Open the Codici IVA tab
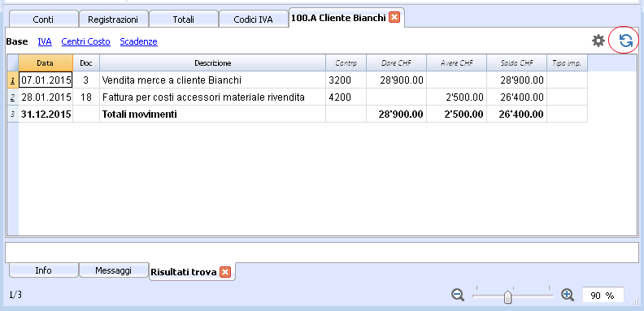Screen dimensions: 644x311 click(x=253, y=19)
